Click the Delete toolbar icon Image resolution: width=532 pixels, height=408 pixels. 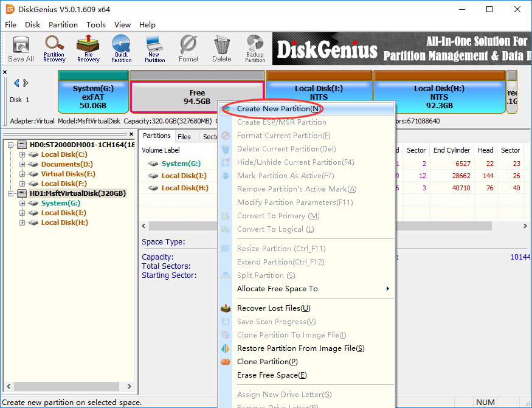click(x=222, y=49)
